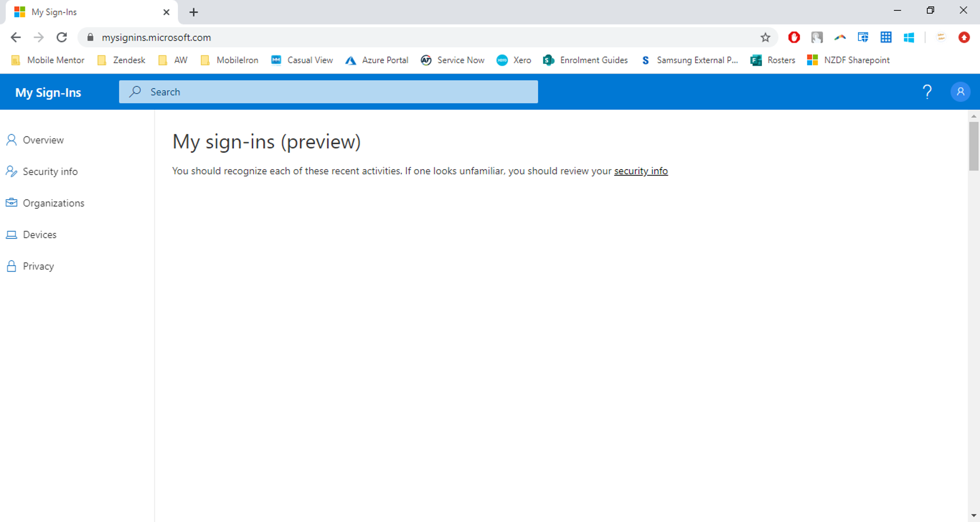Screen dimensions: 980x522
Task: Select the My Sign-Ins browser tab
Action: [x=92, y=12]
